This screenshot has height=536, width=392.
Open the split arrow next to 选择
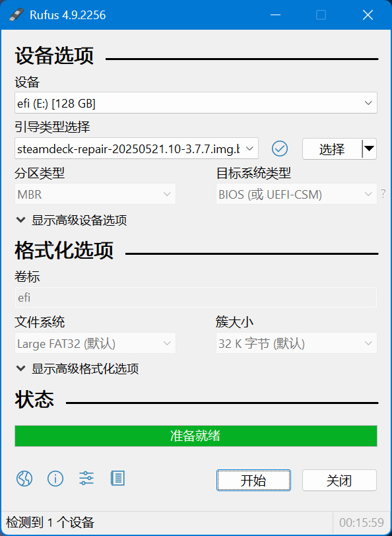370,149
